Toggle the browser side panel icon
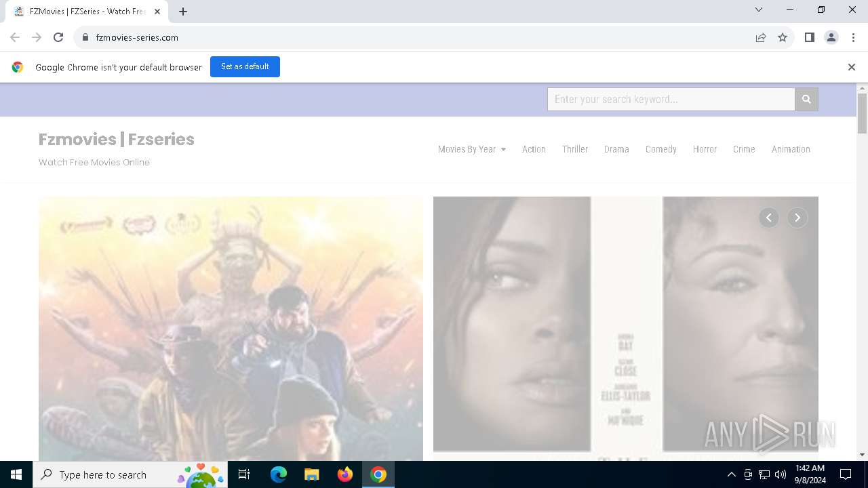Image resolution: width=868 pixels, height=488 pixels. pyautogui.click(x=809, y=37)
